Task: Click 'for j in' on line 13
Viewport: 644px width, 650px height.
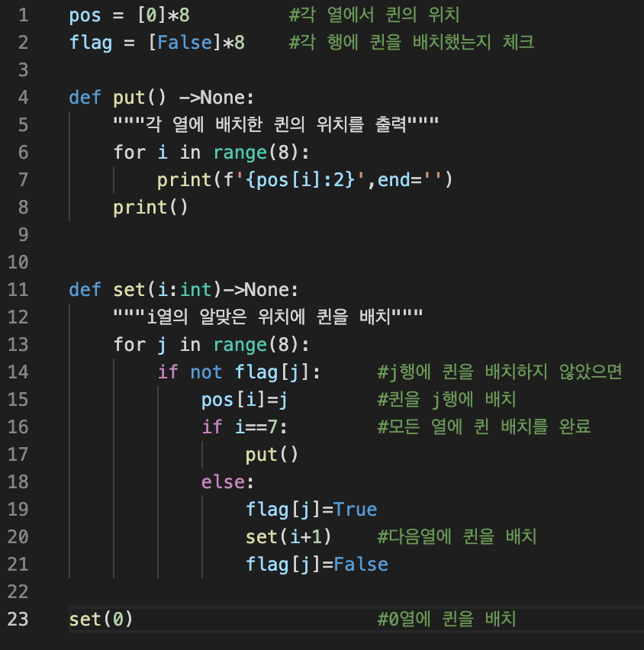Action: tap(157, 345)
